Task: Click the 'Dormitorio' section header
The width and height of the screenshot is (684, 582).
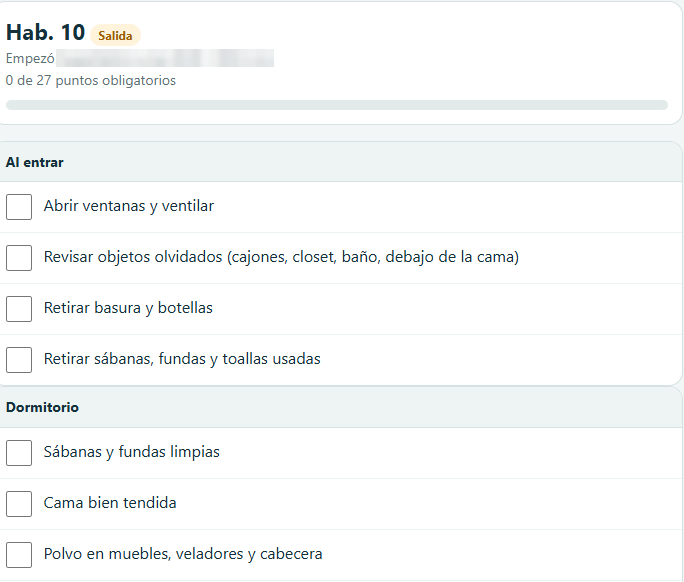Action: click(341, 407)
